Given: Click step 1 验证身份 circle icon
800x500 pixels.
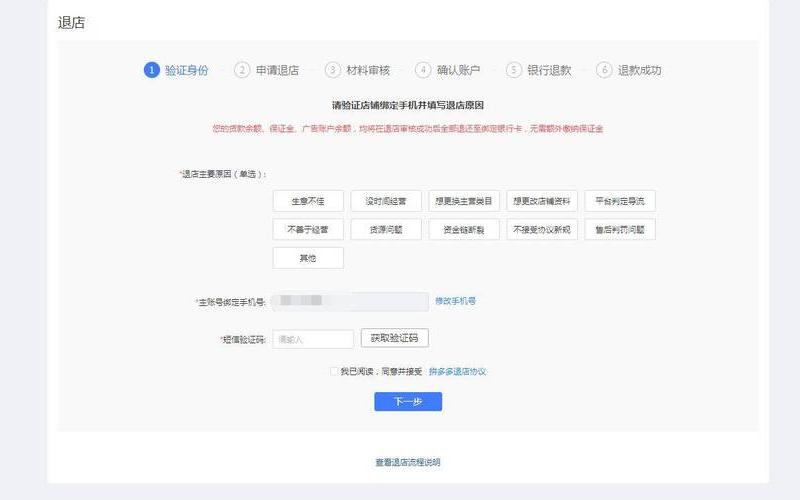Looking at the screenshot, I should (152, 70).
